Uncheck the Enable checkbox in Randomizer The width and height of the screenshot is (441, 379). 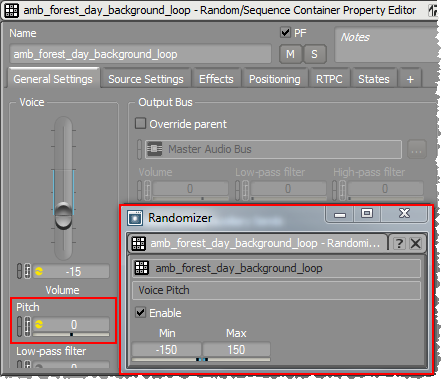(x=140, y=312)
